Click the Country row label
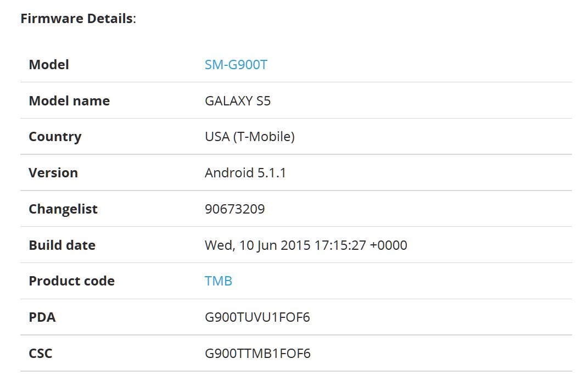The height and width of the screenshot is (392, 588). coord(55,137)
